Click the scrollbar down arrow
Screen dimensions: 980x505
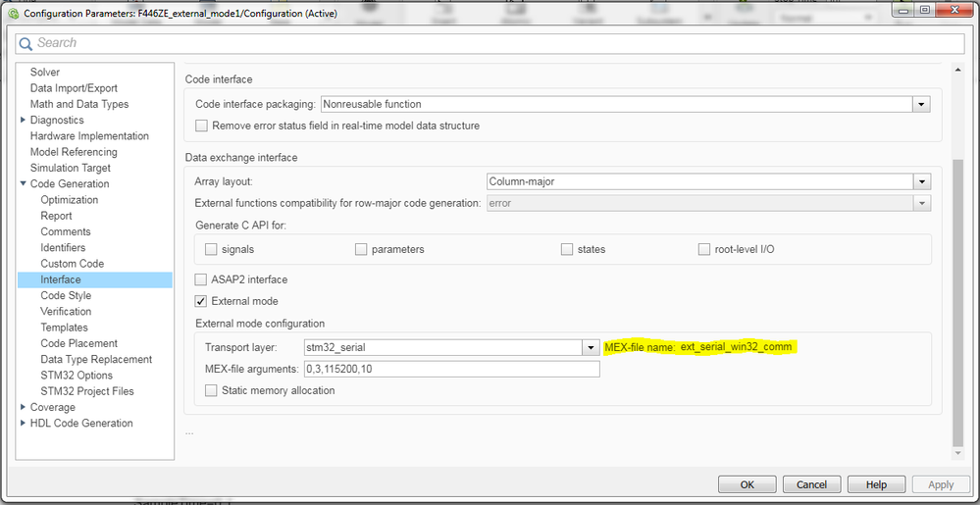957,452
